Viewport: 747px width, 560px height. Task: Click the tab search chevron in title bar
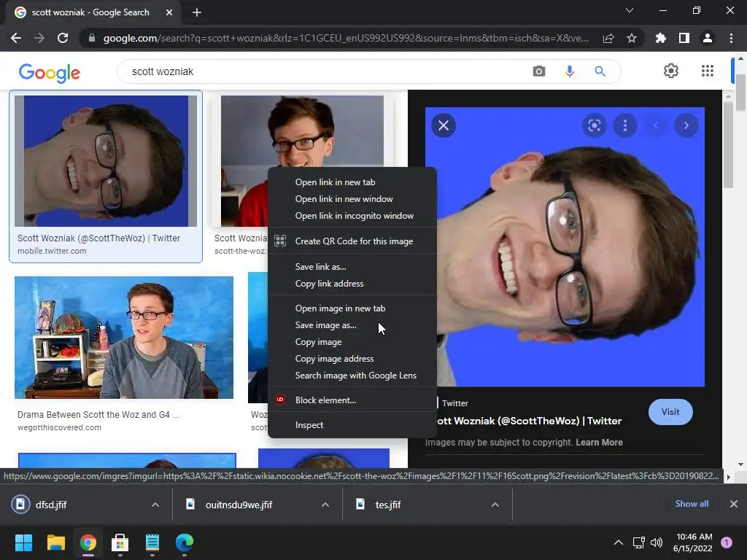pos(630,10)
